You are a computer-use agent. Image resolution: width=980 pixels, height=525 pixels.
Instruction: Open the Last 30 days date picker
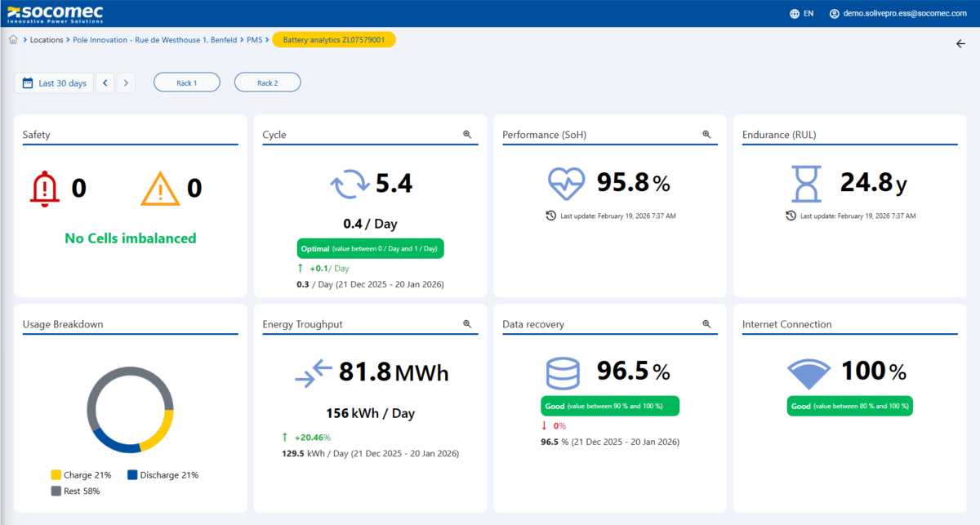tap(54, 83)
